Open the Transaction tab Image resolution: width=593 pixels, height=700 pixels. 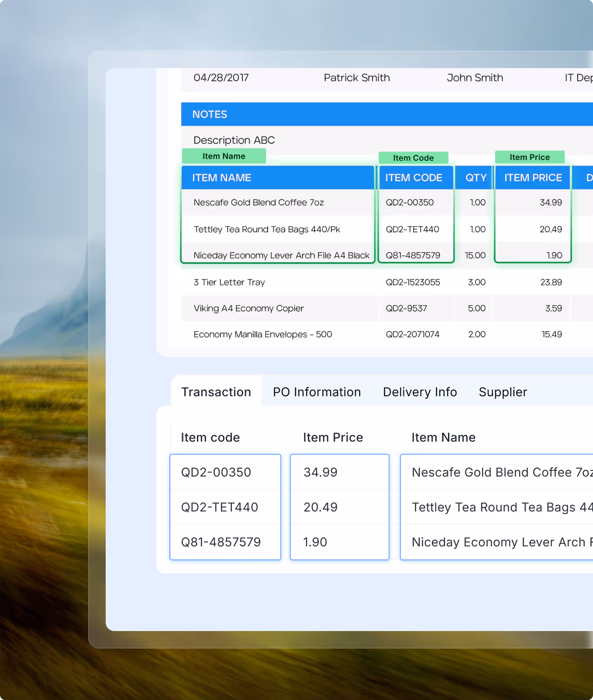[216, 391]
